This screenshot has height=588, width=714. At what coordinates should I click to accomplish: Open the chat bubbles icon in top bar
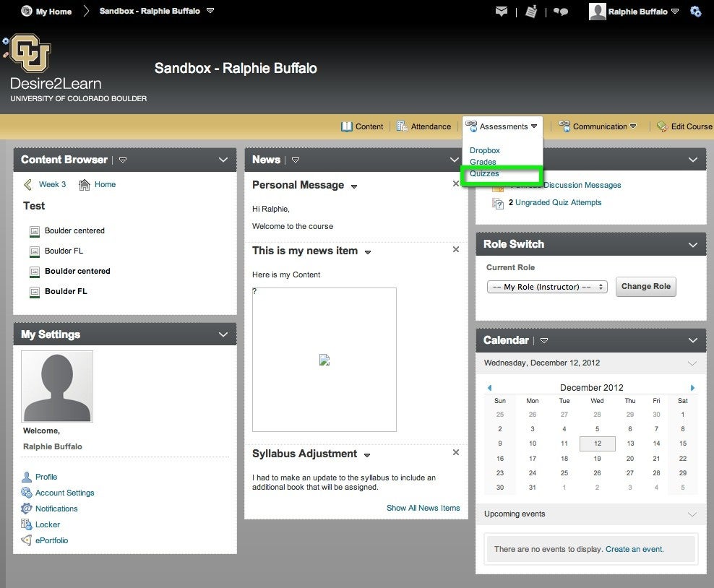561,12
